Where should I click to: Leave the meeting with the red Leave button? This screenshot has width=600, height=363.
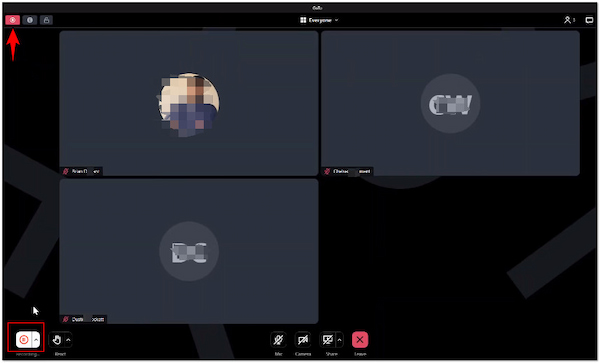pos(360,339)
